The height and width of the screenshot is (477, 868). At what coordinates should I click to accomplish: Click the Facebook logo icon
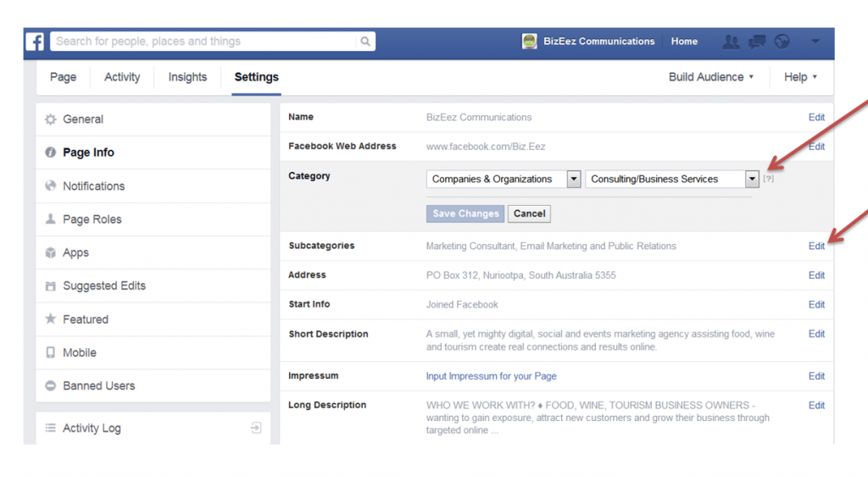(x=35, y=42)
